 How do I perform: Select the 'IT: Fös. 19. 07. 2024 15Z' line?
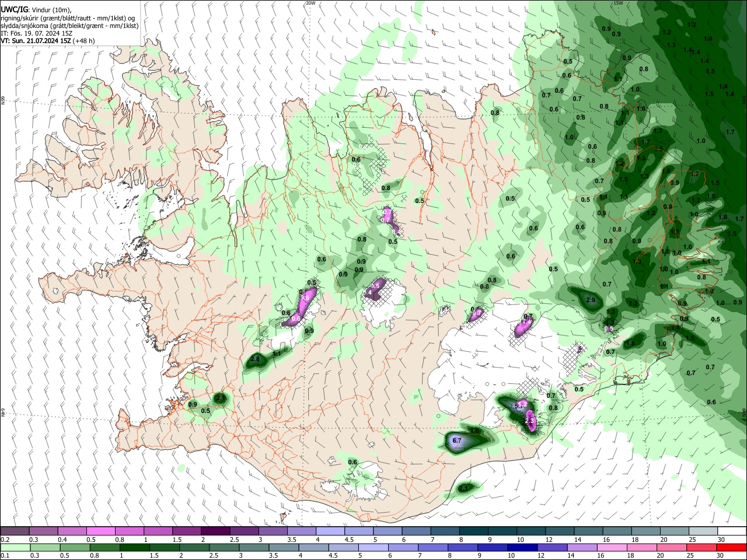[36, 33]
